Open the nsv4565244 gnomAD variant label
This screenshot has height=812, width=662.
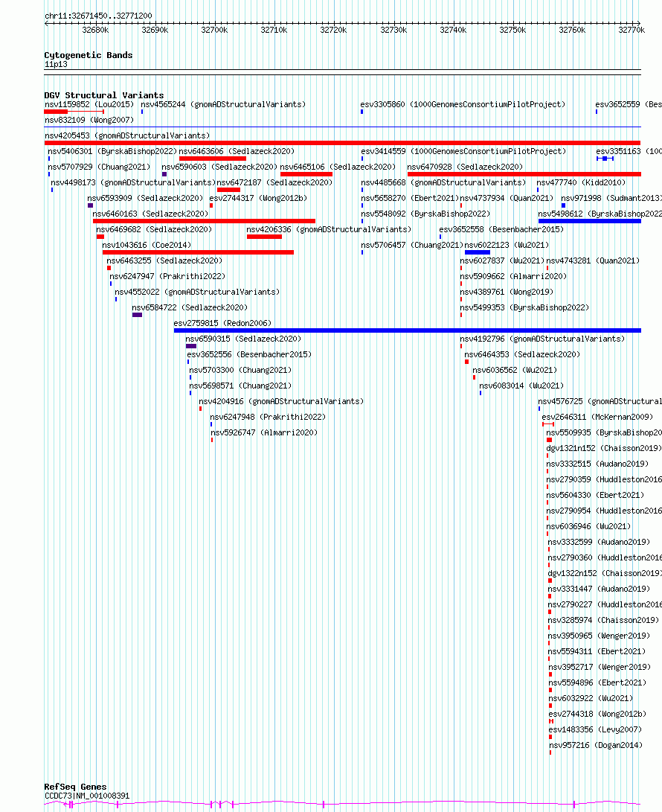click(223, 104)
